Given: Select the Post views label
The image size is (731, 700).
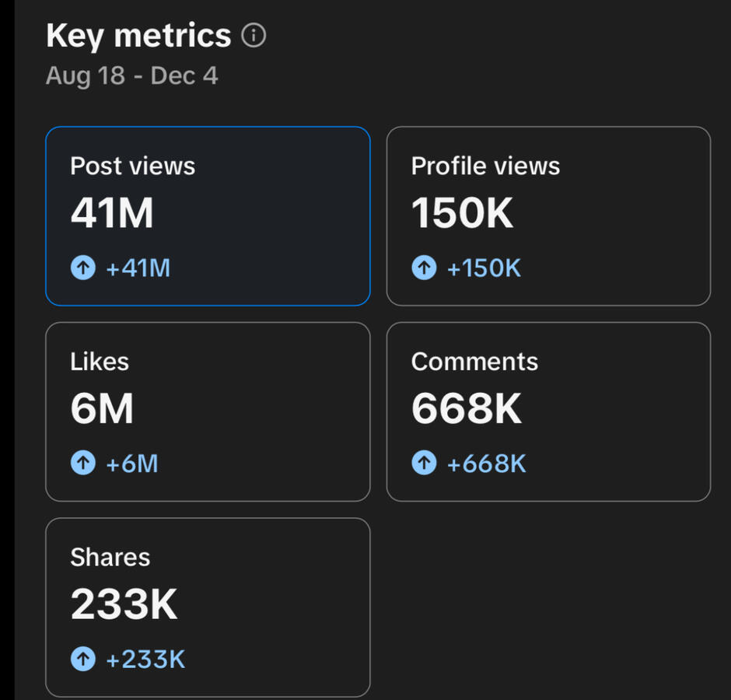Looking at the screenshot, I should pos(132,166).
